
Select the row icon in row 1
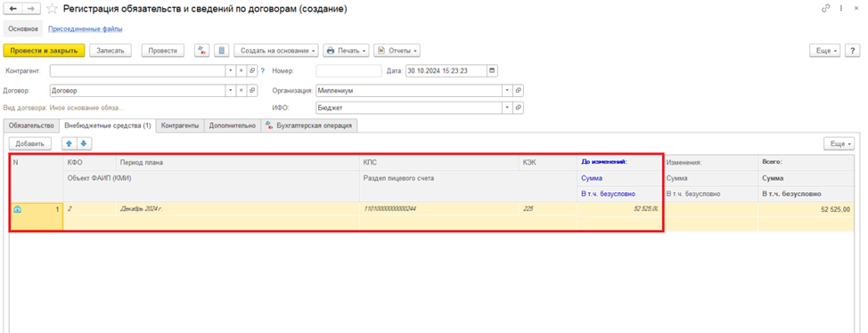pyautogui.click(x=17, y=209)
